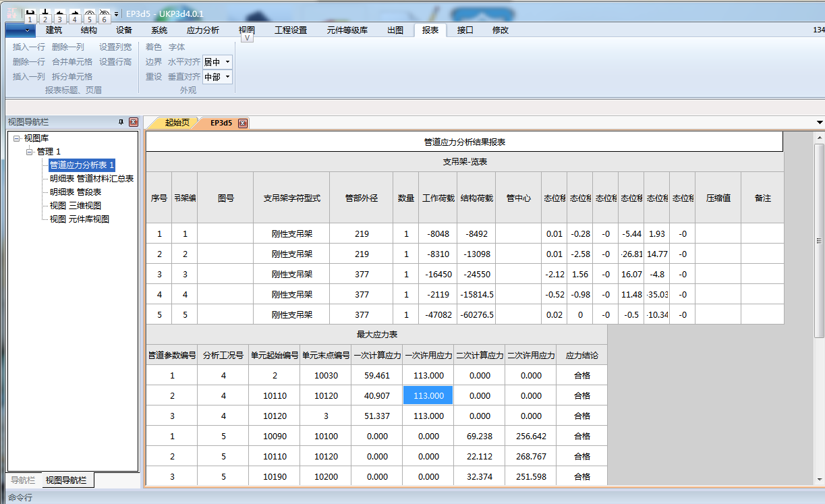Click the application logo icon in title bar

[x=11, y=13]
